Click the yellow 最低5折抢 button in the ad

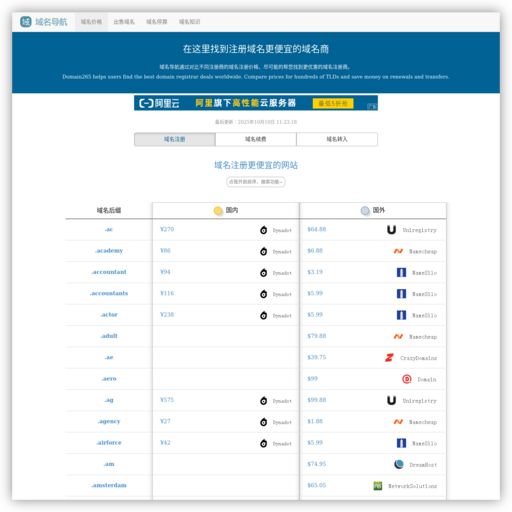(x=333, y=103)
